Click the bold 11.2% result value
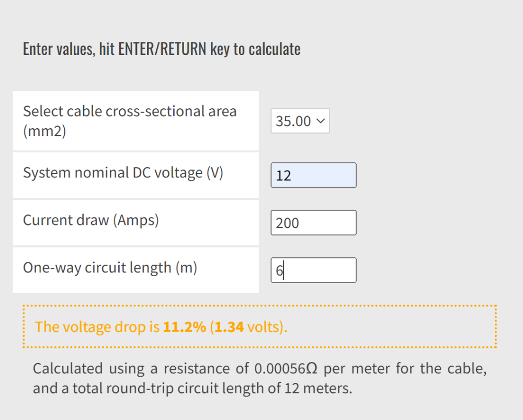 [x=185, y=326]
